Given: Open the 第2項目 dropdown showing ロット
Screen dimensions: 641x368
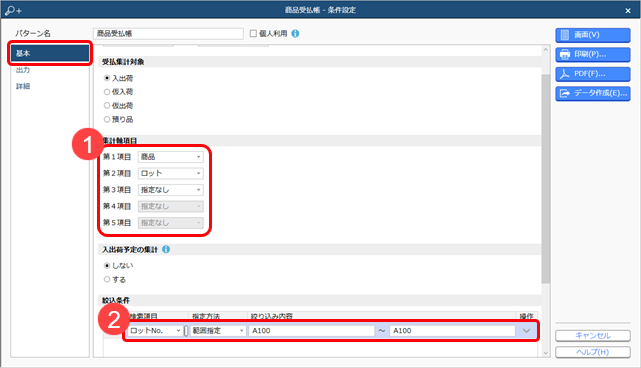Looking at the screenshot, I should pyautogui.click(x=170, y=173).
